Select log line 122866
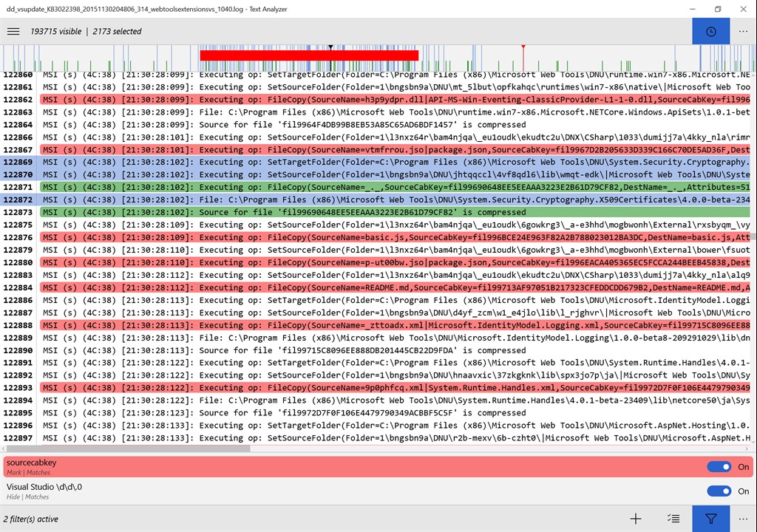The height and width of the screenshot is (532, 757). 376,137
